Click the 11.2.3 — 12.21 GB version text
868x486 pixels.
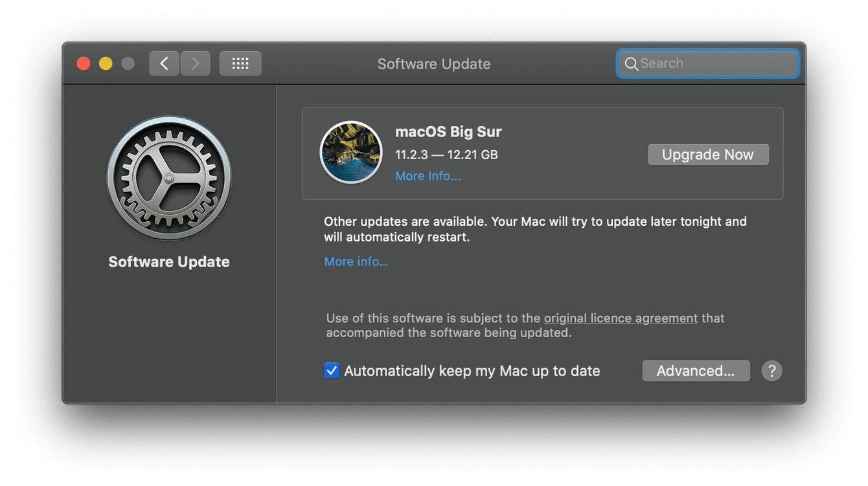[x=446, y=155]
